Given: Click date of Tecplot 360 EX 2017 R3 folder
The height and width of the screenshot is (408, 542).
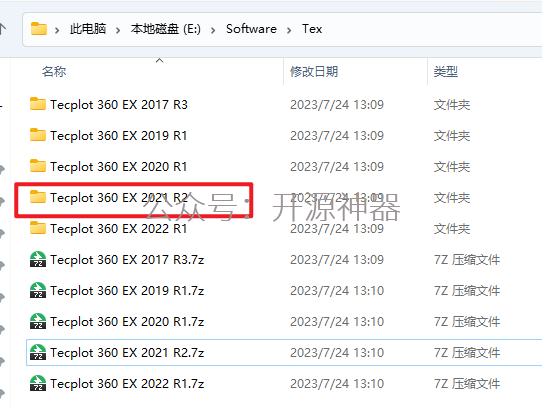Looking at the screenshot, I should 337,104.
